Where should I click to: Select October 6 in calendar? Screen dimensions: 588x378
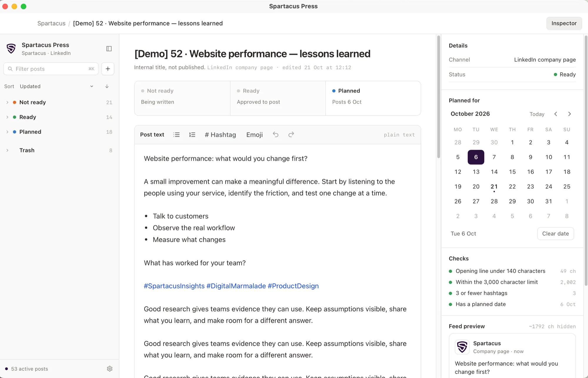tap(476, 157)
